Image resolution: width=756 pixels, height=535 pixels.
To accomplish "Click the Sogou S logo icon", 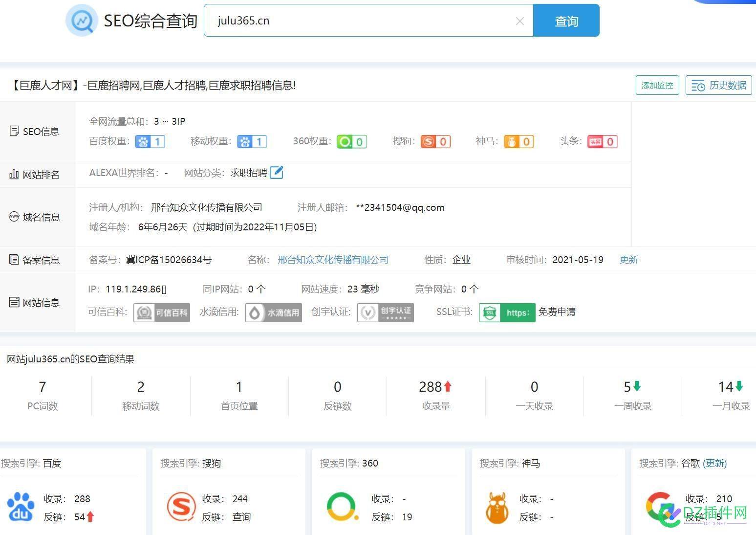I will [x=181, y=507].
